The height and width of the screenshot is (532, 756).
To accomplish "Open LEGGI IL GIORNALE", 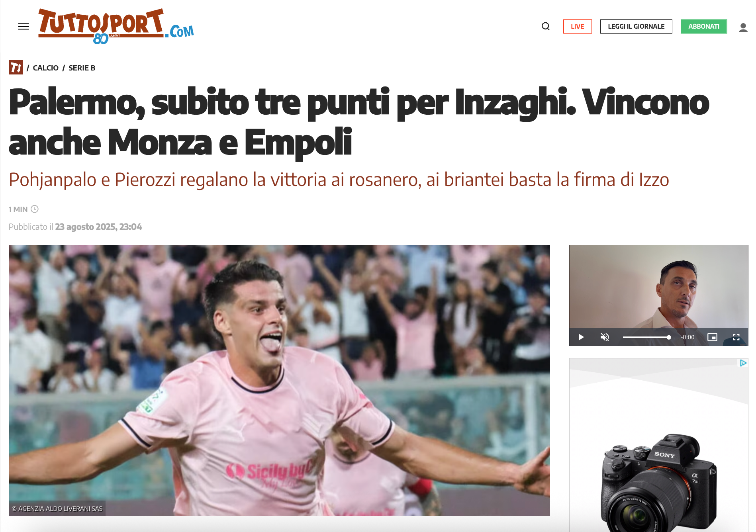I will click(x=636, y=26).
